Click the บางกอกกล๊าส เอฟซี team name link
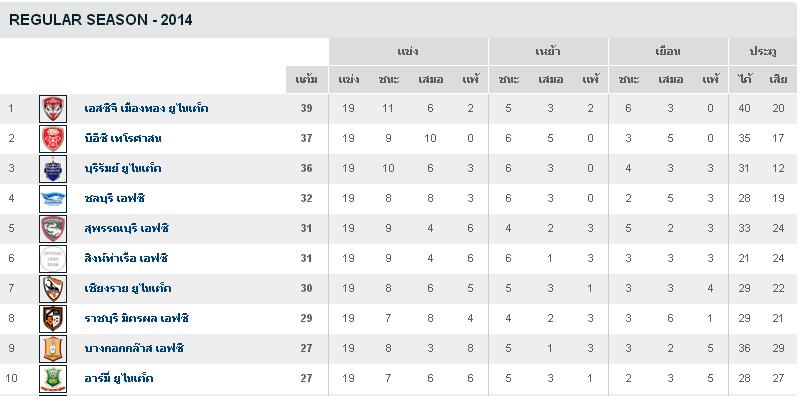 (134, 348)
